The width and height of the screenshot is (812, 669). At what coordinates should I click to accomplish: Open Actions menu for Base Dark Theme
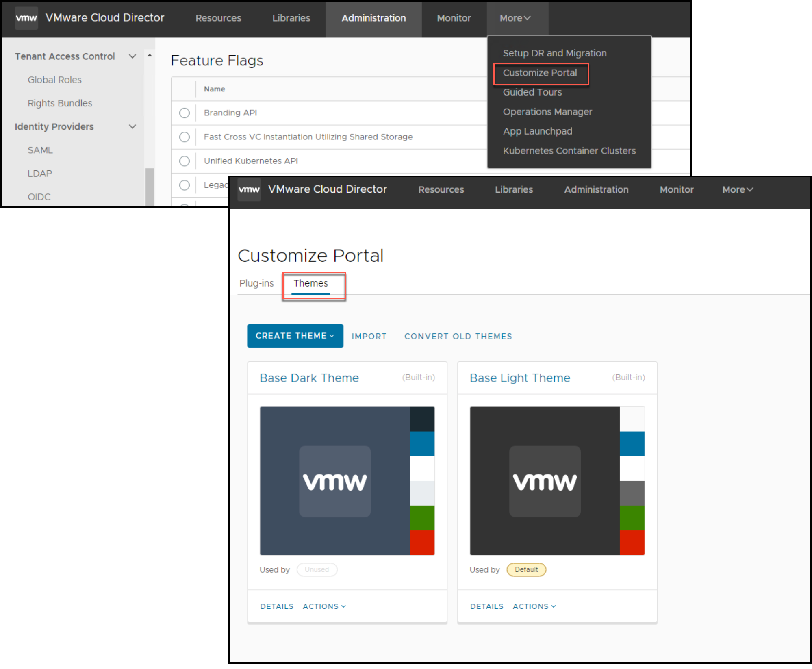tap(324, 606)
